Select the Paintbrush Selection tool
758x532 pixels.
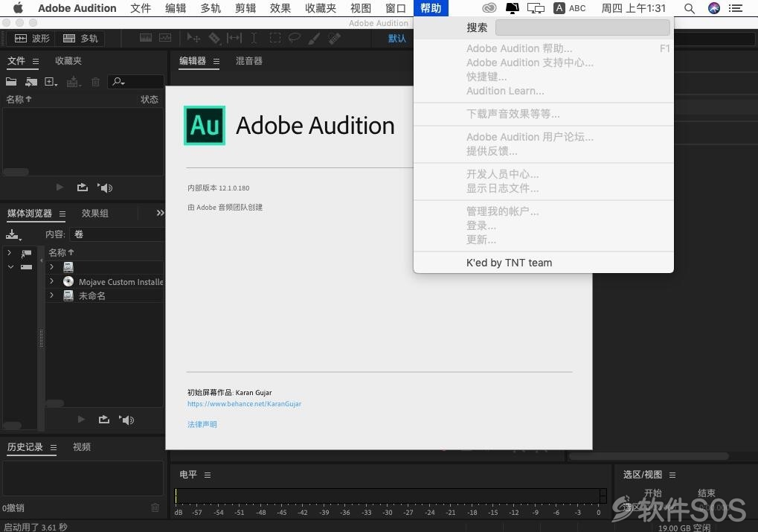coord(314,38)
